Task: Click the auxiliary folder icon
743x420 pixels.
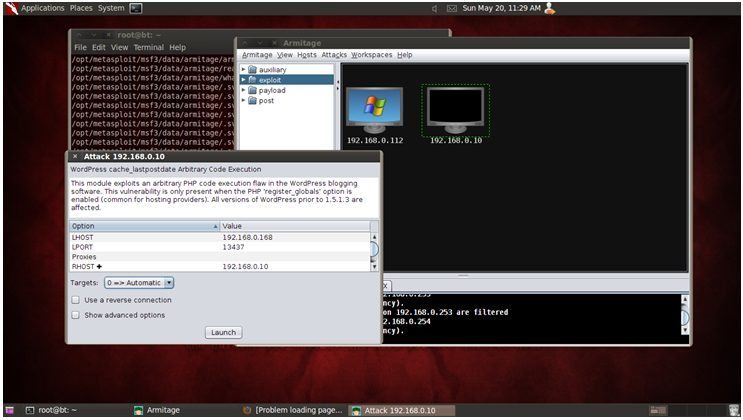Action: 253,70
